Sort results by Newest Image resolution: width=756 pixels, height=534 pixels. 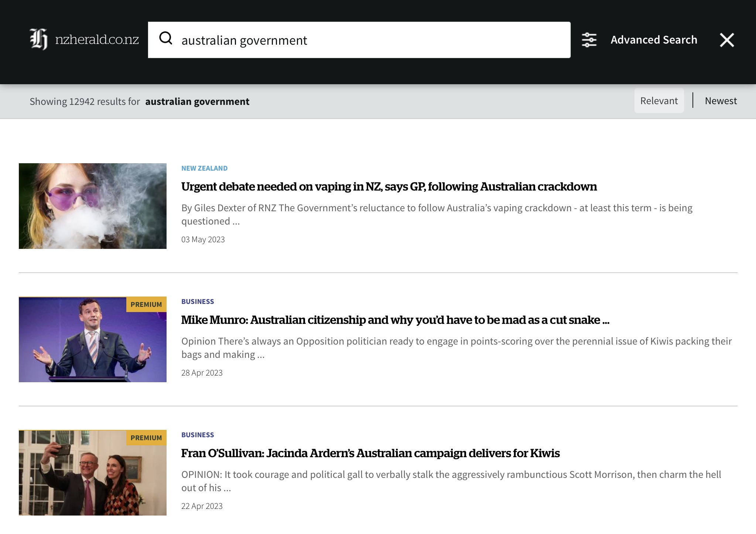(721, 101)
